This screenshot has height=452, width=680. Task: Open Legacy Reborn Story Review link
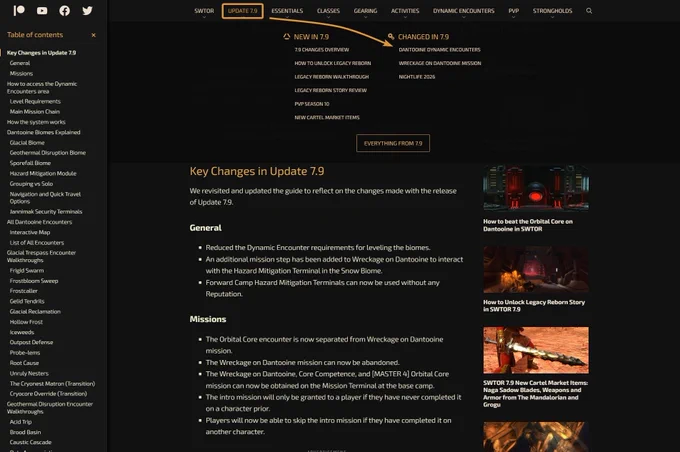click(330, 90)
